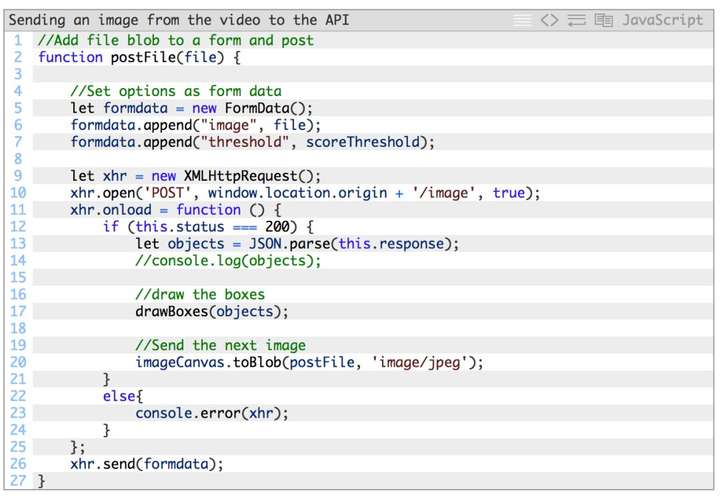Click the comment '//Send the next image'

pos(220,345)
